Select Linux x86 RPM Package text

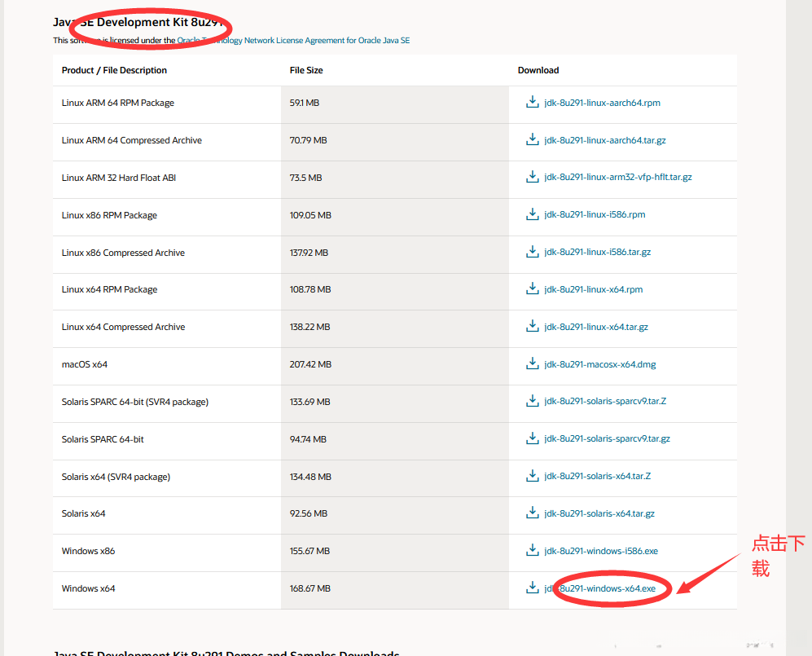(109, 215)
